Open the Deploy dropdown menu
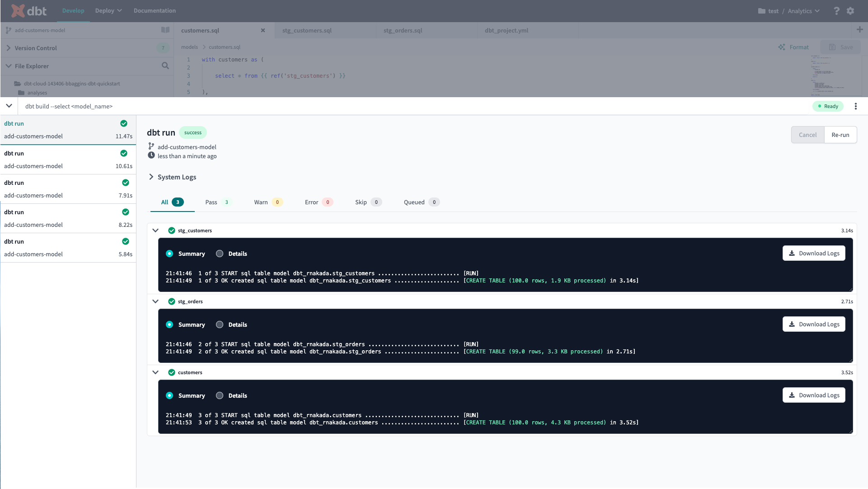Image resolution: width=868 pixels, height=489 pixels. pos(108,11)
